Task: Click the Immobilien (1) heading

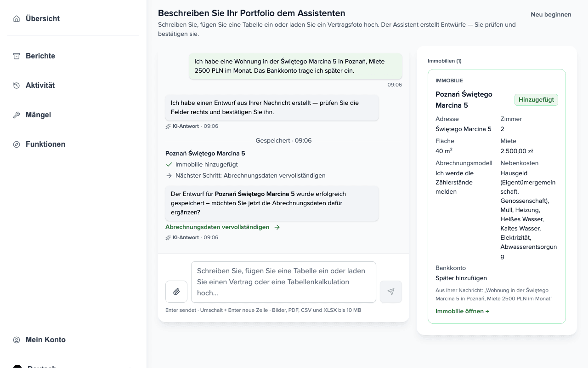Action: pyautogui.click(x=445, y=61)
